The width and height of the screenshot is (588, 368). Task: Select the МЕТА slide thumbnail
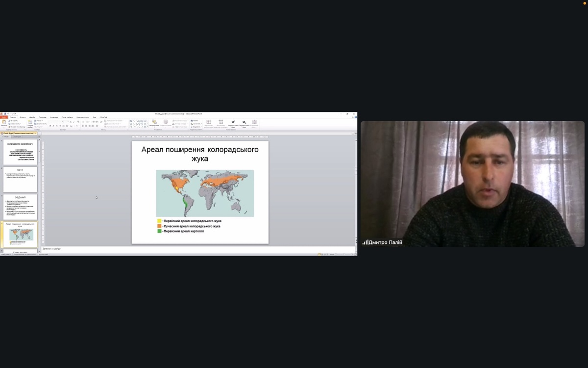pos(20,180)
